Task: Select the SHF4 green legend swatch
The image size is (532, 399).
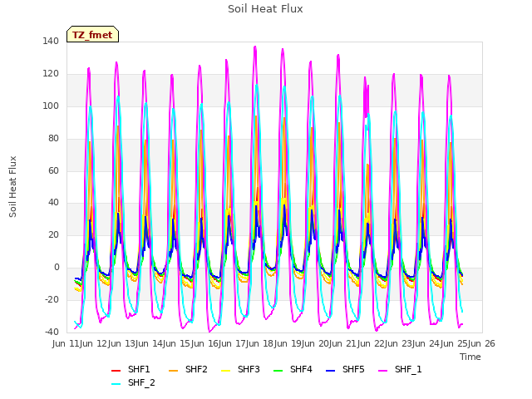Action: click(278, 370)
